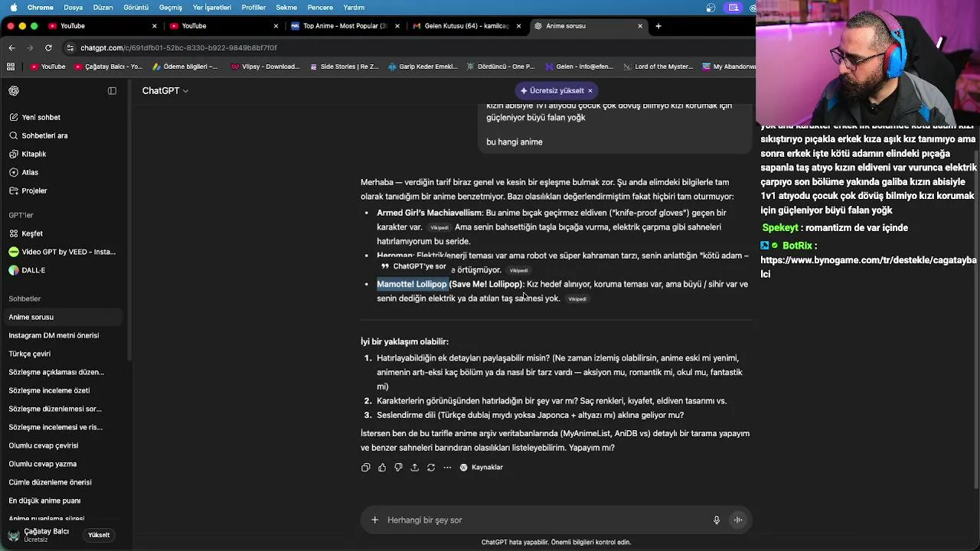Open the Dosya menu

tap(73, 8)
